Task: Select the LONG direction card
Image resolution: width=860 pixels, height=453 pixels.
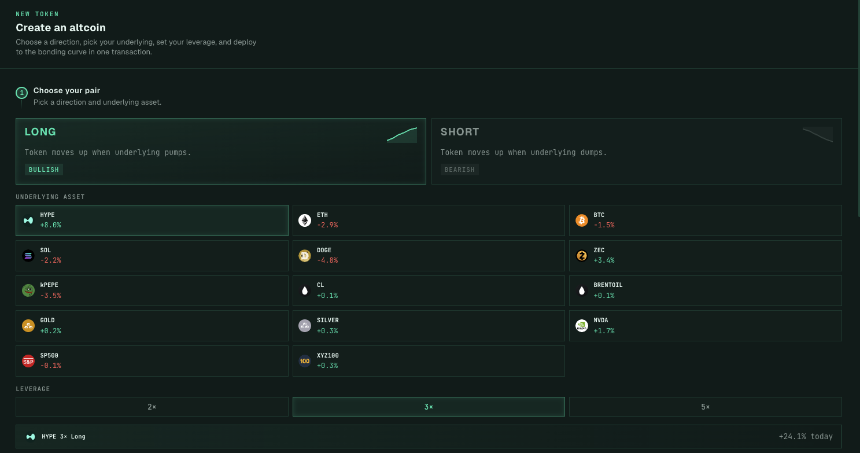Action: click(220, 151)
